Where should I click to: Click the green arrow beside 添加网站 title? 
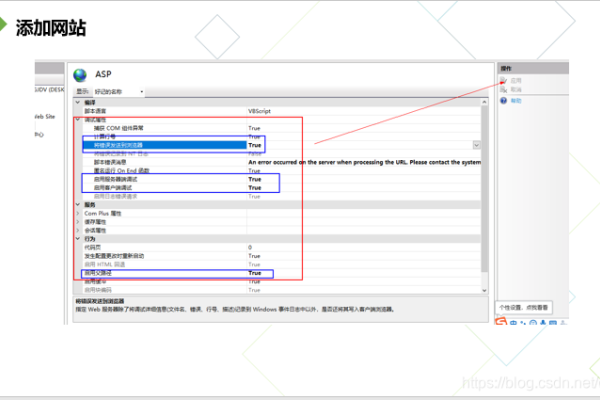pos(8,26)
